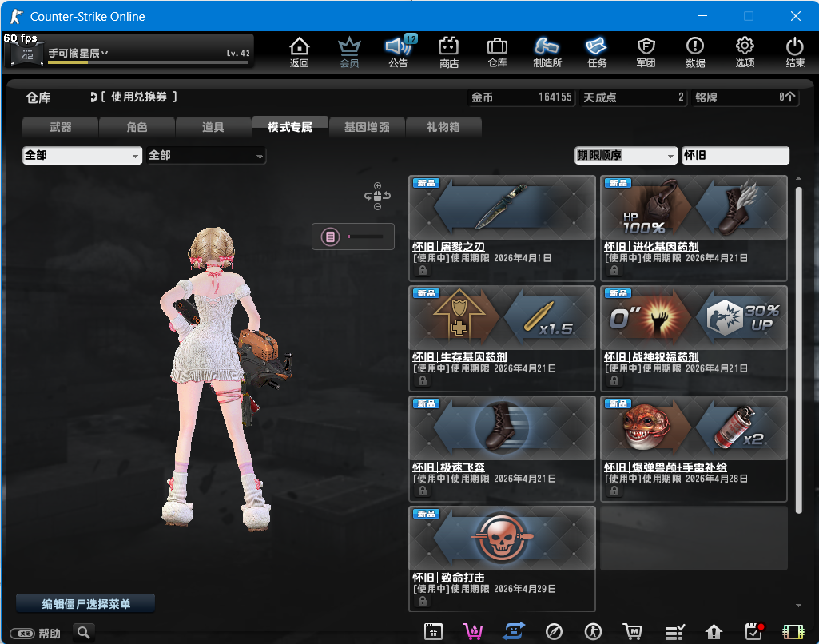Click the slider next to the pink list icon
The image size is (819, 644).
tap(366, 237)
